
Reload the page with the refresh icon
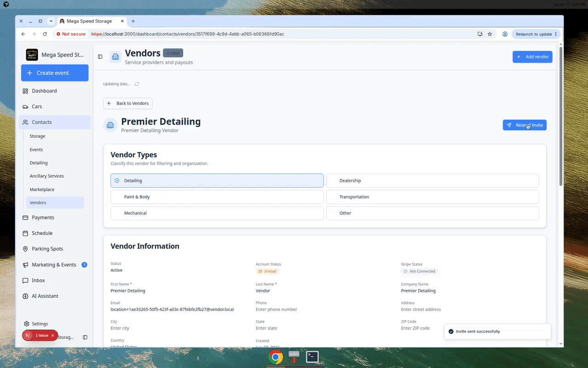tap(45, 34)
